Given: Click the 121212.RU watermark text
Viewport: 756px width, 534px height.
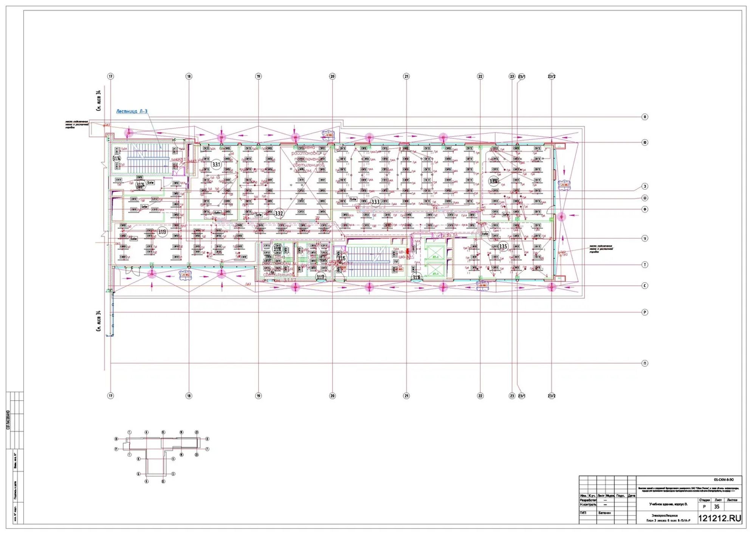Looking at the screenshot, I should coord(719,518).
